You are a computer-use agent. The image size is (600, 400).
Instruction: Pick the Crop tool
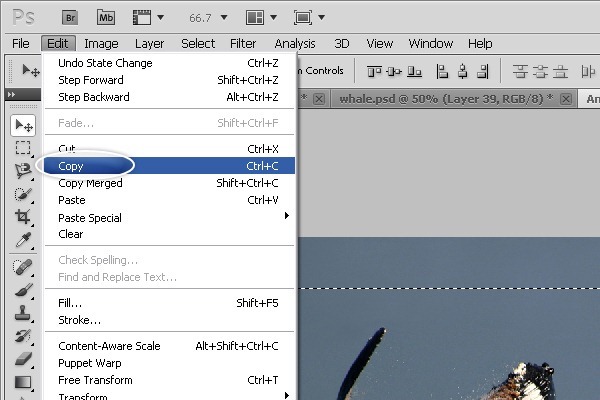pos(22,217)
